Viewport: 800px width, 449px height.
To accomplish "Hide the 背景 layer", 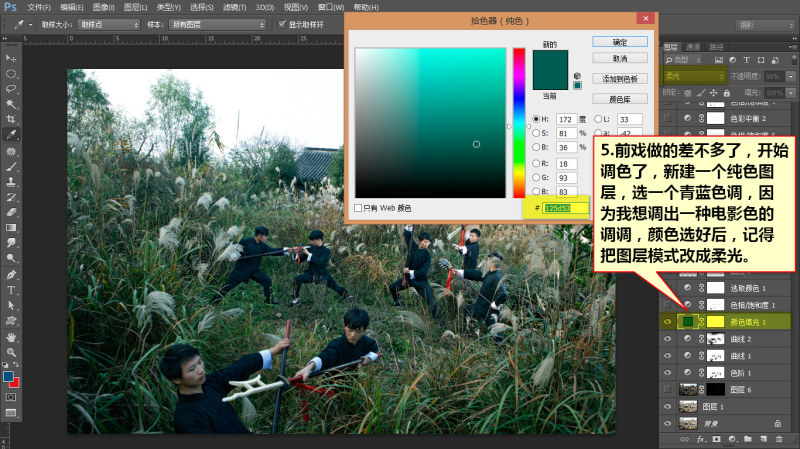I will [x=667, y=423].
